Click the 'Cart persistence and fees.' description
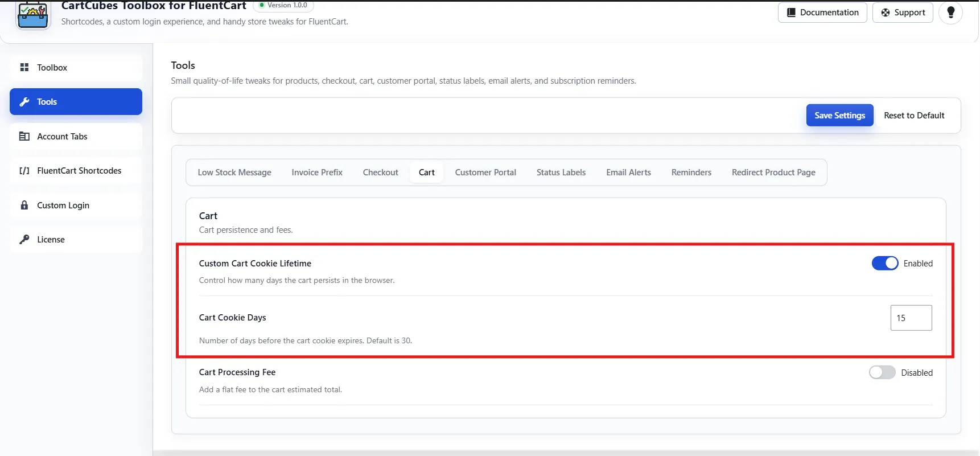The image size is (980, 456). point(246,230)
